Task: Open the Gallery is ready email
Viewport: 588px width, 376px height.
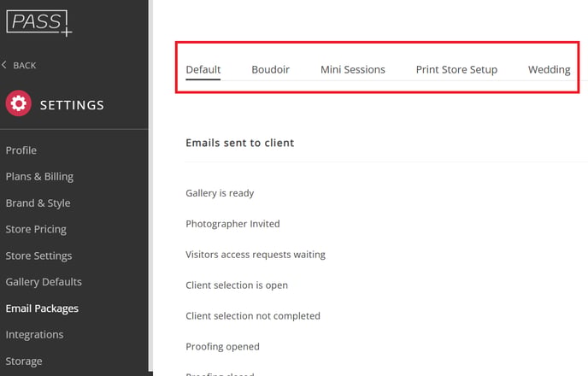Action: click(x=220, y=193)
